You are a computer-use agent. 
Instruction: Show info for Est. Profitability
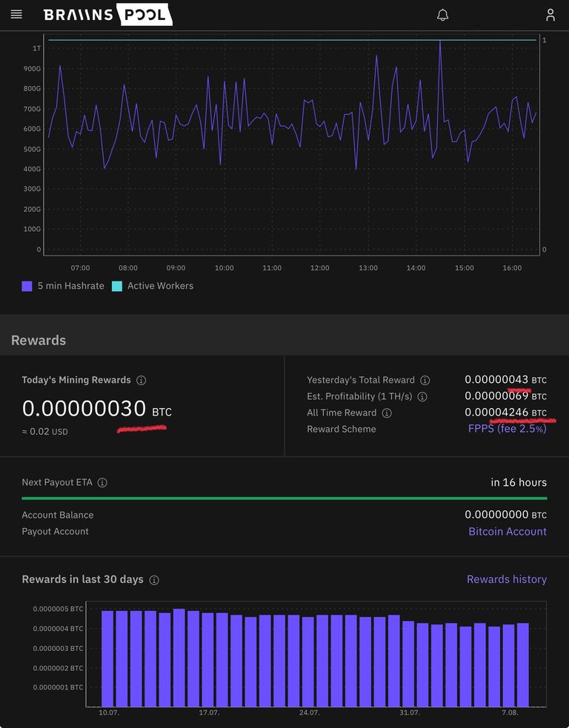422,396
